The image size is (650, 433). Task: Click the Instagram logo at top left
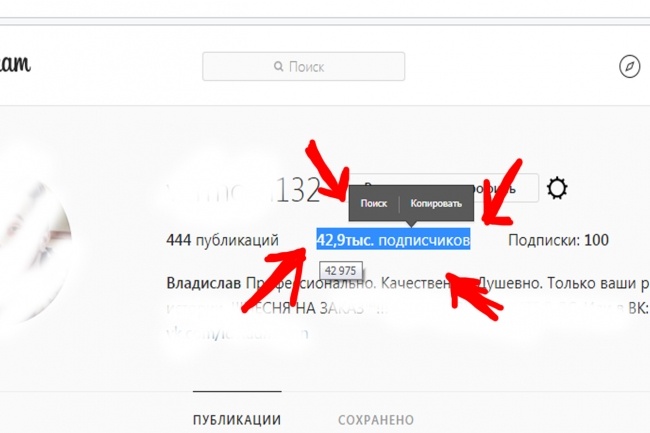[15, 64]
